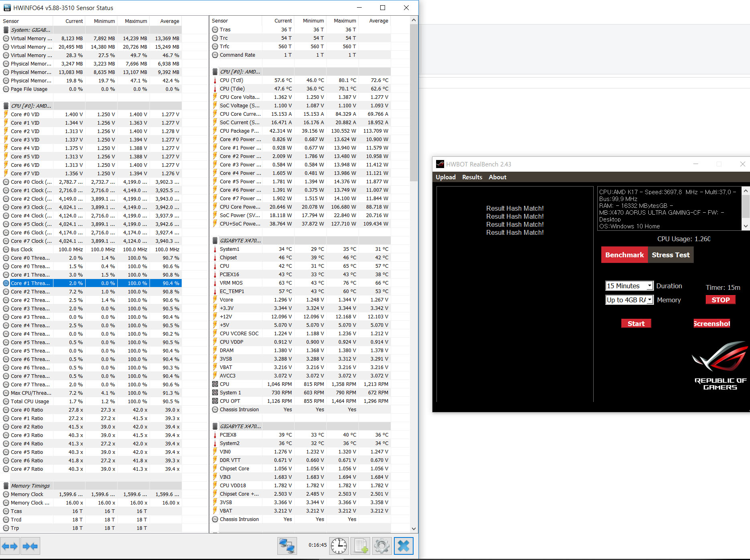
Task: Maximize the HWiNFO64 window
Action: coord(383,8)
